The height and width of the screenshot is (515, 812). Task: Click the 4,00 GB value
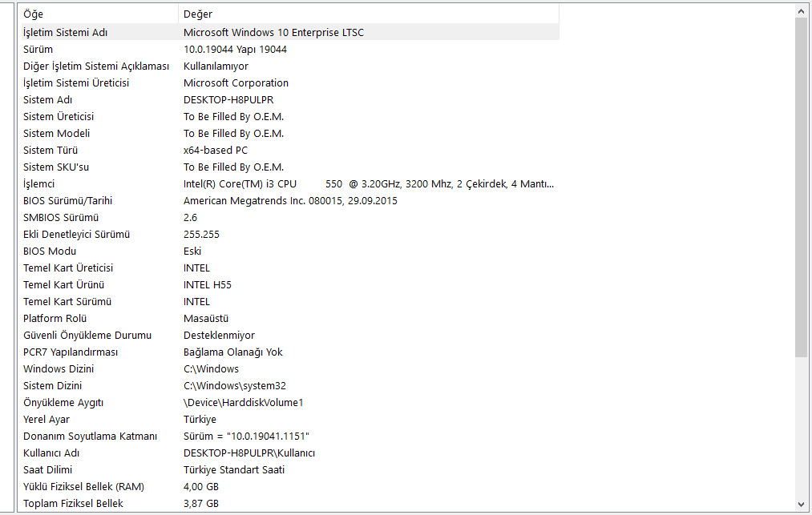point(201,486)
